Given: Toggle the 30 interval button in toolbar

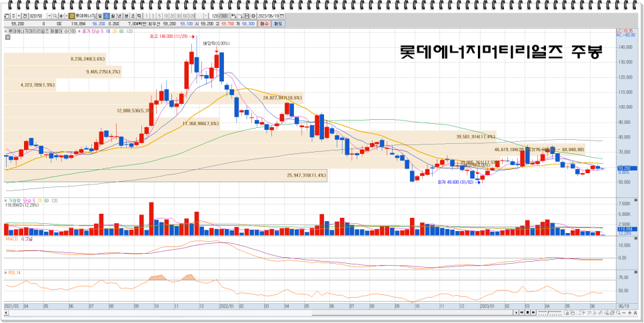Looking at the screenshot, I should click(x=179, y=16).
